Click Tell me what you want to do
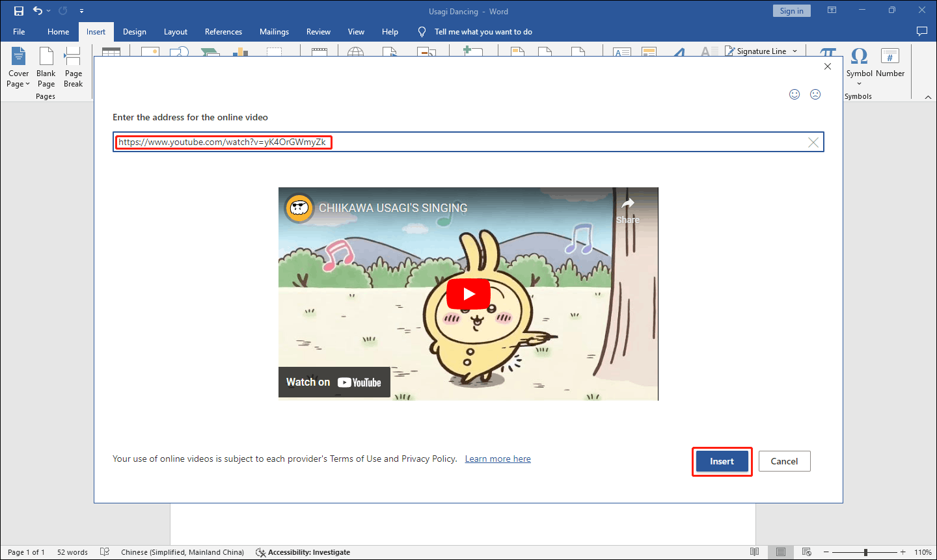This screenshot has width=937, height=560. [483, 32]
